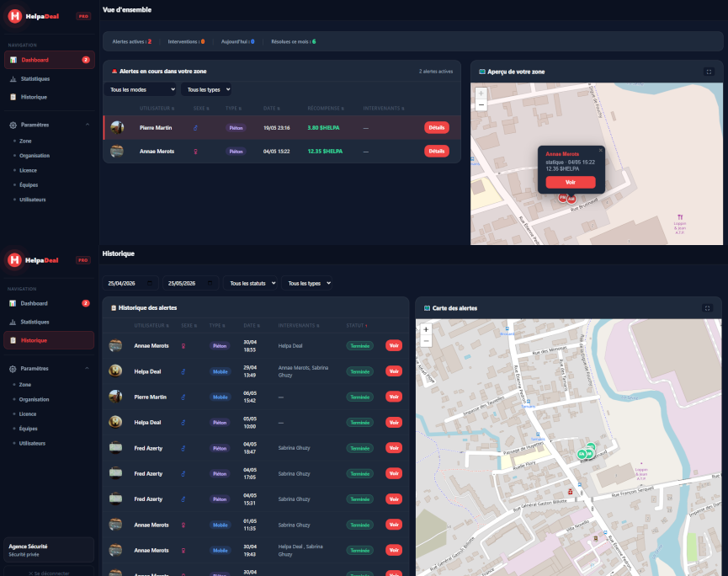Click the HelpaDeal logo in the Historique view
The image size is (728, 576).
coord(33,260)
